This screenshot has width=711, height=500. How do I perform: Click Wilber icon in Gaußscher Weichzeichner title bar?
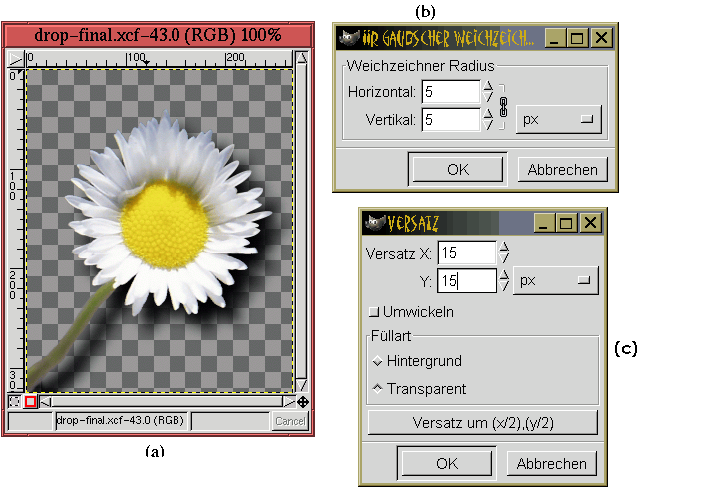tap(349, 38)
